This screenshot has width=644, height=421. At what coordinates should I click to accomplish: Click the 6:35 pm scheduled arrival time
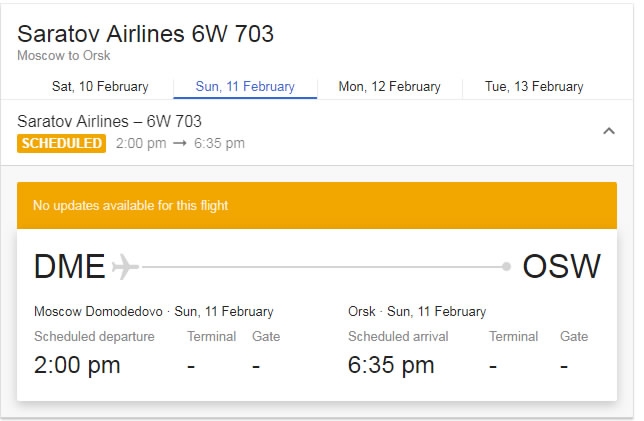(391, 365)
